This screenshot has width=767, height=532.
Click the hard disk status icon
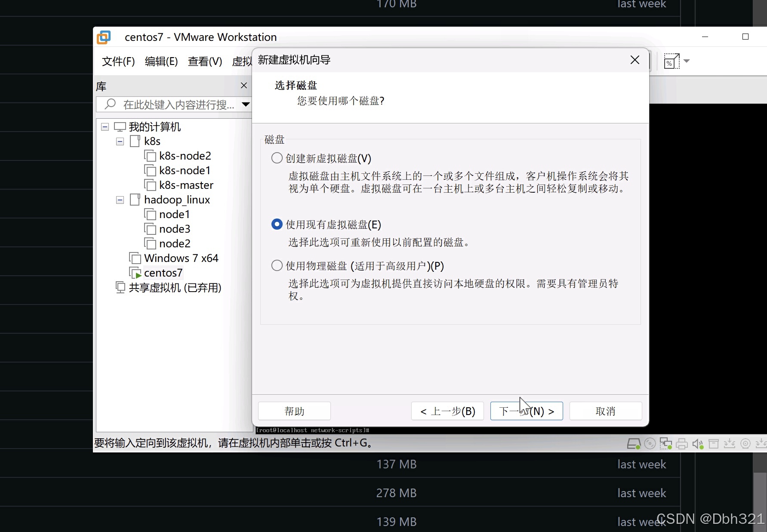point(634,444)
